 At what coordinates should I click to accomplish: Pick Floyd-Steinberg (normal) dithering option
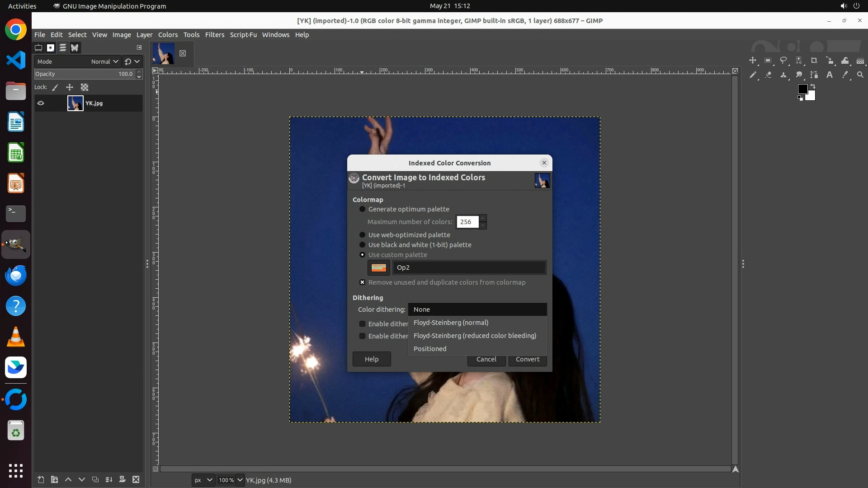[451, 323]
